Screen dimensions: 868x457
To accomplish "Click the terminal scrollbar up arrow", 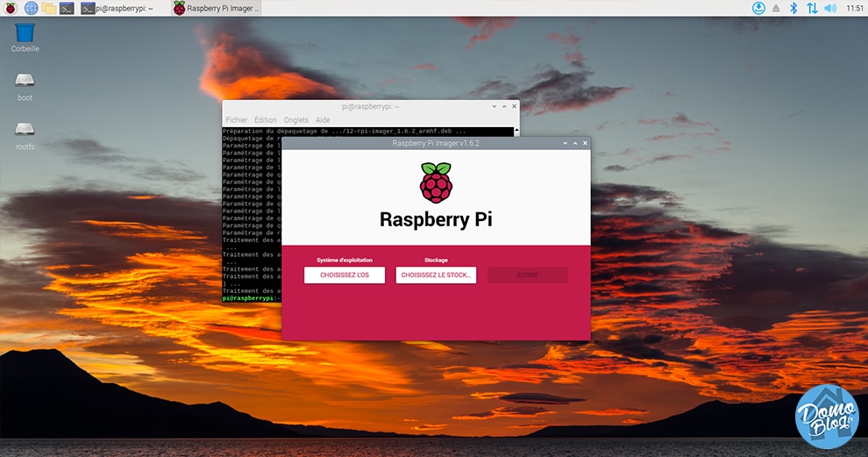I will coord(516,132).
